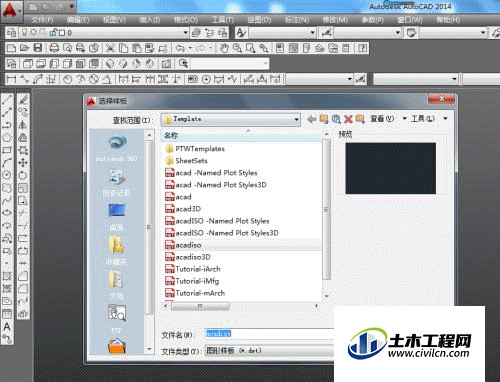This screenshot has width=500, height=382.
Task: Click the Create New Folder icon in dialog
Action: pyautogui.click(x=360, y=119)
